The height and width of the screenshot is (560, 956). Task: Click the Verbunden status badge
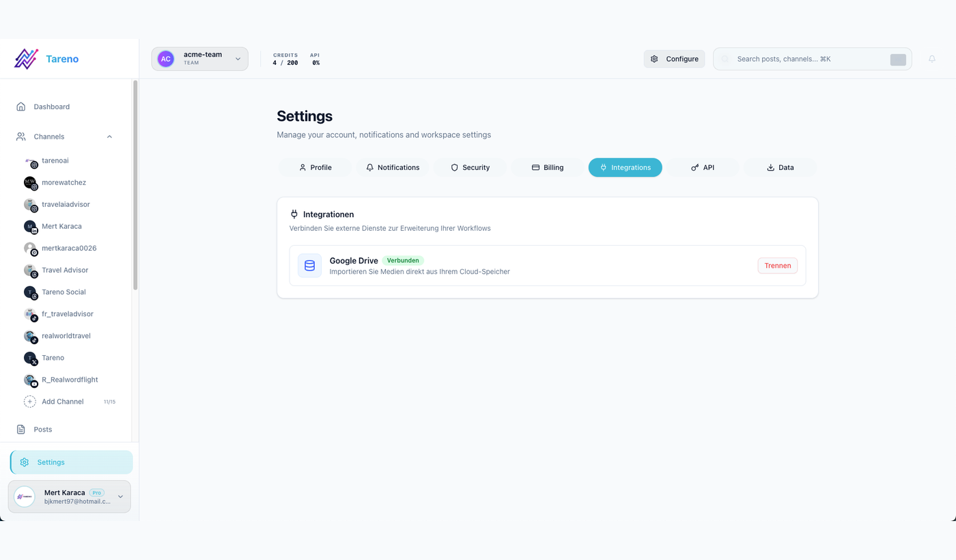coord(403,260)
